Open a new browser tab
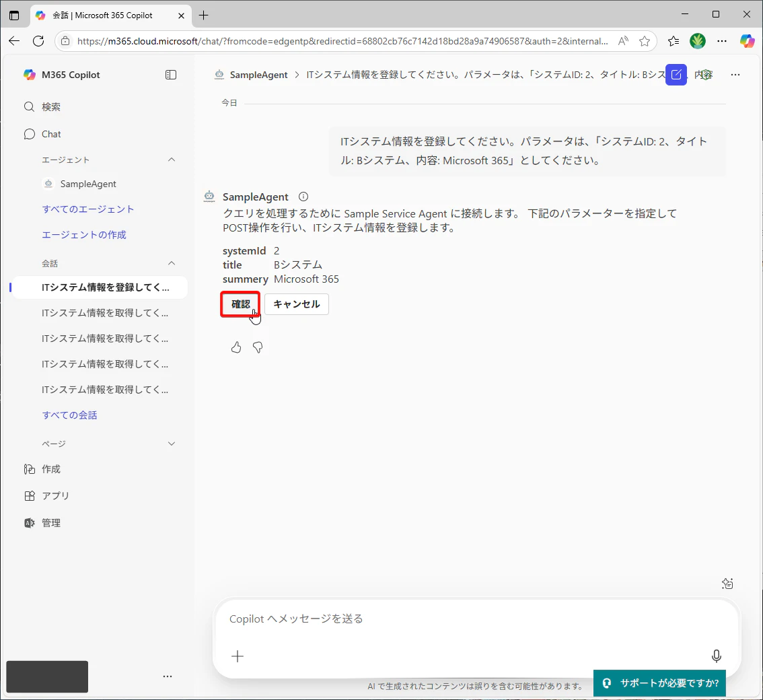This screenshot has height=700, width=763. pos(203,15)
